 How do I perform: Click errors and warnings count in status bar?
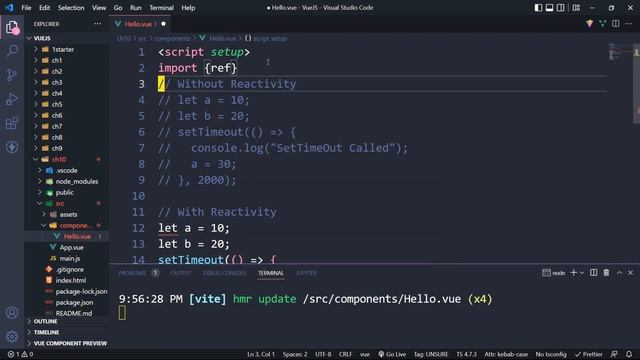[x=20, y=354]
